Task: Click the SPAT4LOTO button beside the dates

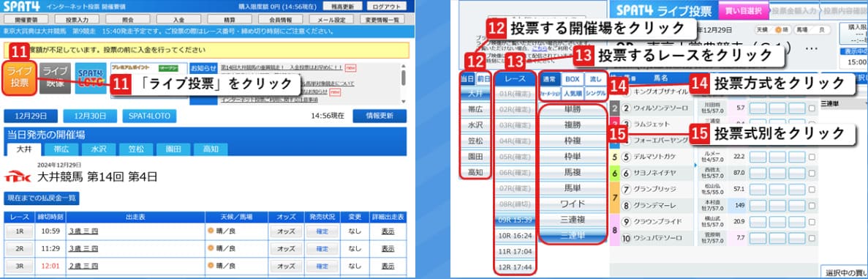Action: pos(149,116)
